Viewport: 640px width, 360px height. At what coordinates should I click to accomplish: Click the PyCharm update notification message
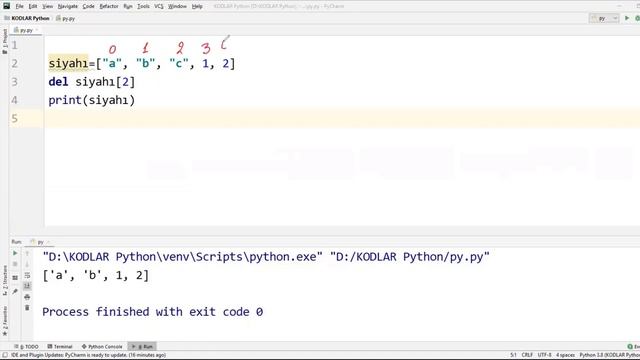click(x=88, y=355)
